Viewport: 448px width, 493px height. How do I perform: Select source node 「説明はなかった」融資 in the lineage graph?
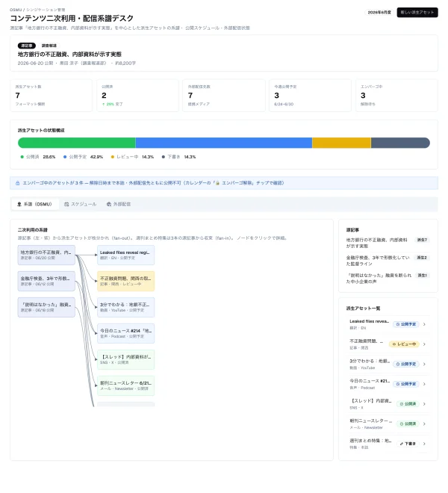tap(46, 307)
